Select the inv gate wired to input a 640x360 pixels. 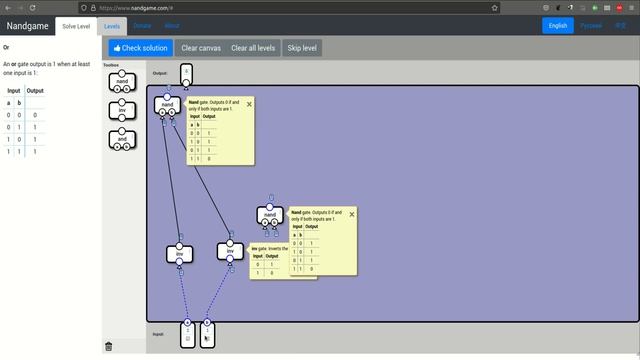(x=180, y=254)
